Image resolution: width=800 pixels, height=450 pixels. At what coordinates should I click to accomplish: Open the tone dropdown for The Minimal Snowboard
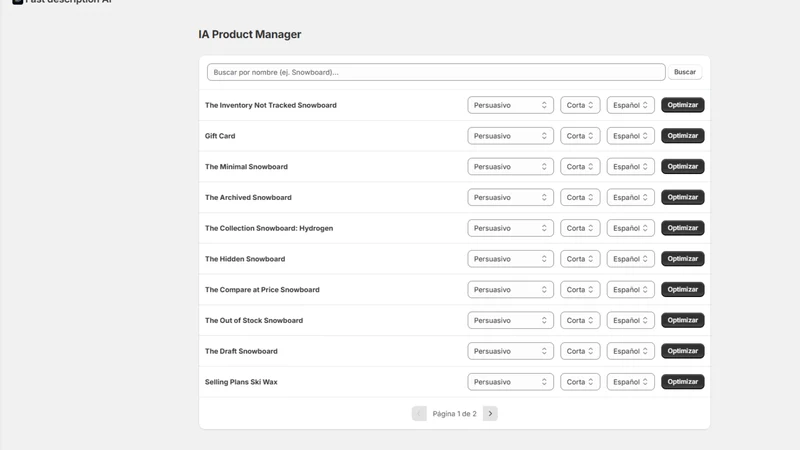pyautogui.click(x=510, y=166)
